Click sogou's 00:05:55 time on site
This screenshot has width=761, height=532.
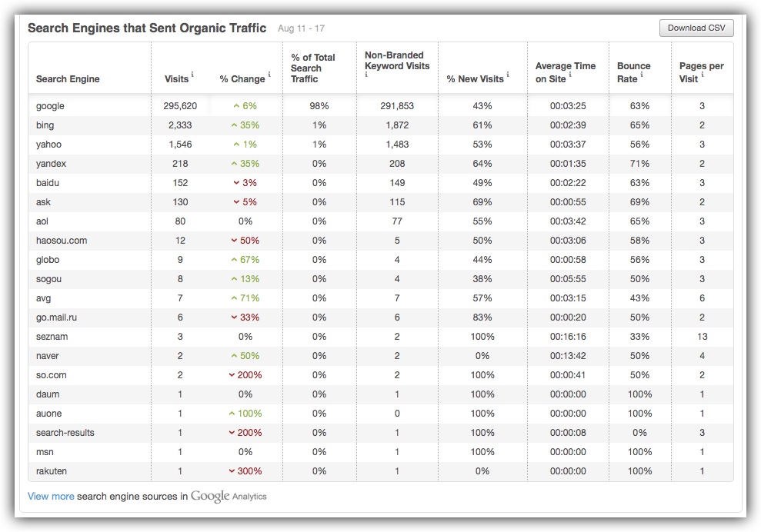coord(568,279)
